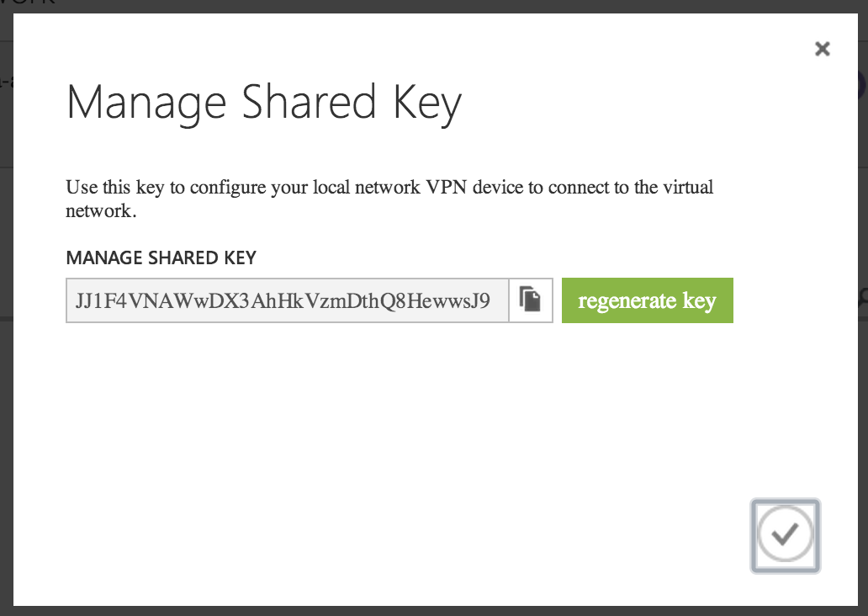Confirm with the checkmark button
868x616 pixels.
(x=785, y=535)
